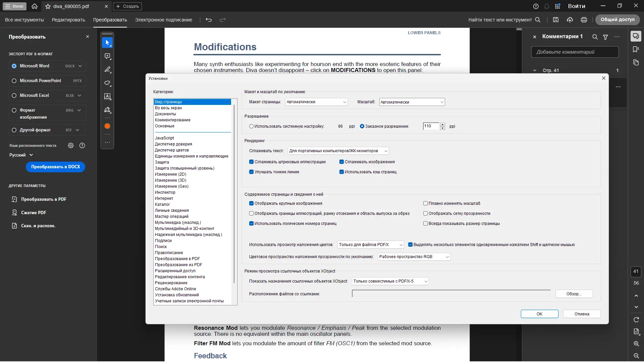Select the comment annotation tool

107,56
